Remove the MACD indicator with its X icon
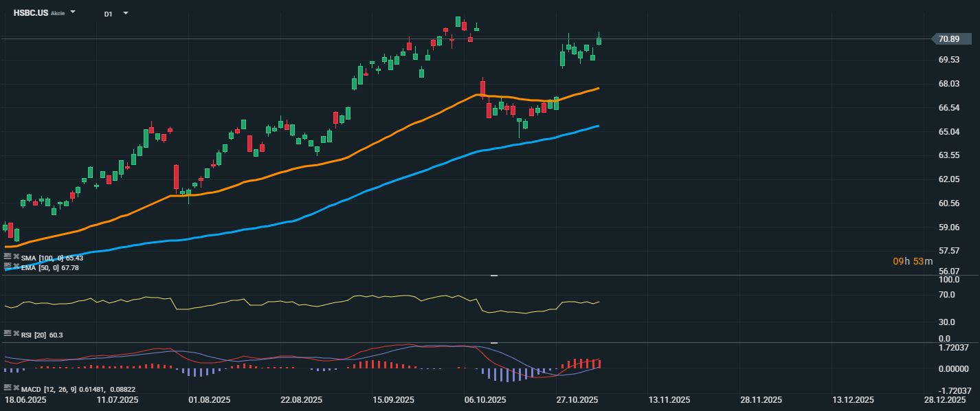The image size is (980, 411). [x=16, y=388]
